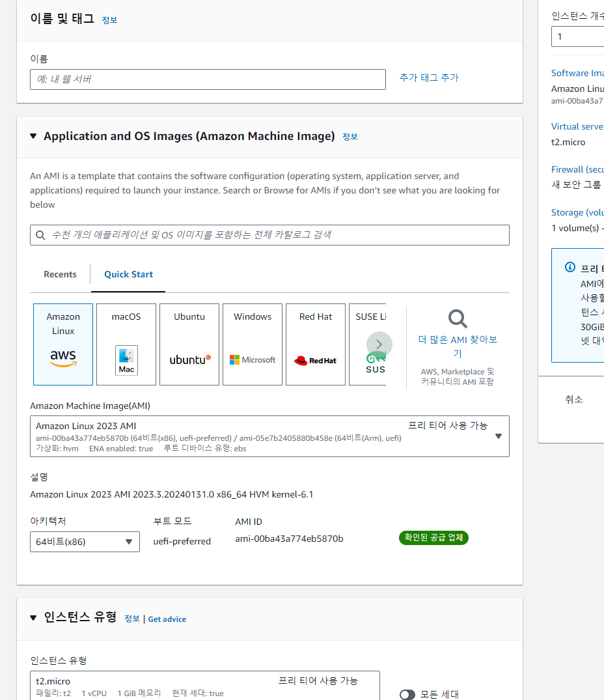Click the 이름 name input field

[208, 79]
